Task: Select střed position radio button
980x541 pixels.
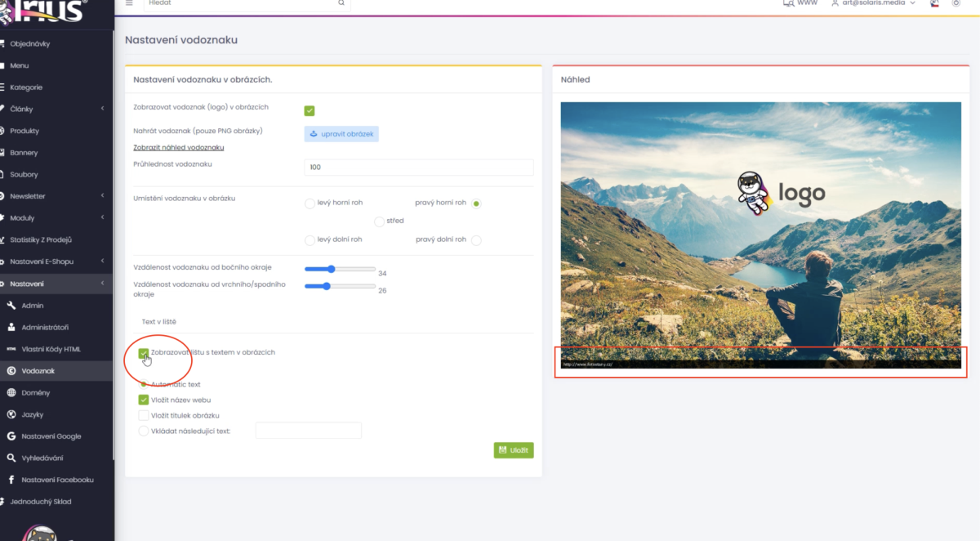Action: click(x=379, y=221)
